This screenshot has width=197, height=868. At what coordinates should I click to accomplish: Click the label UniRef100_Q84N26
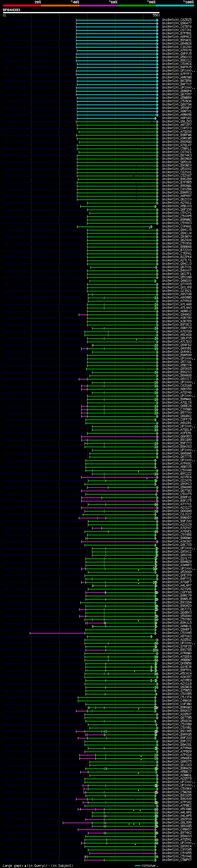[x=177, y=43]
